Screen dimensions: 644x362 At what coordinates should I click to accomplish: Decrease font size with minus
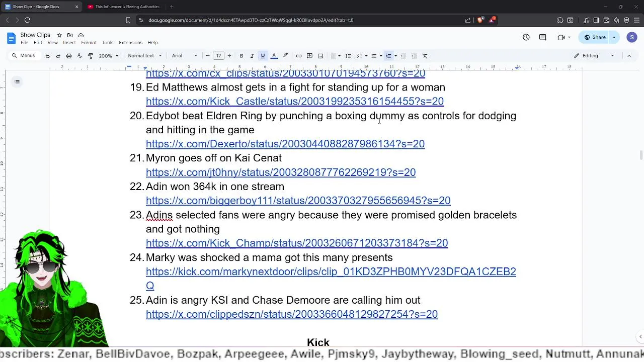pyautogui.click(x=208, y=56)
